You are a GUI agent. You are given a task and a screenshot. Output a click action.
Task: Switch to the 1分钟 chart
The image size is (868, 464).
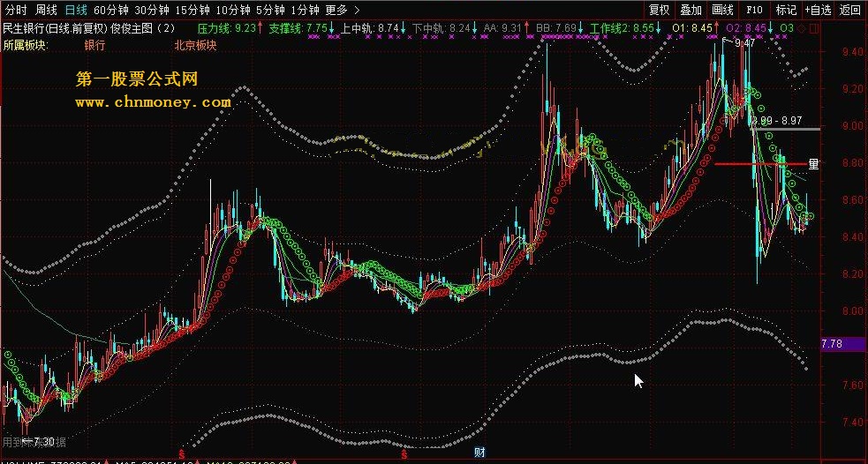tap(305, 10)
